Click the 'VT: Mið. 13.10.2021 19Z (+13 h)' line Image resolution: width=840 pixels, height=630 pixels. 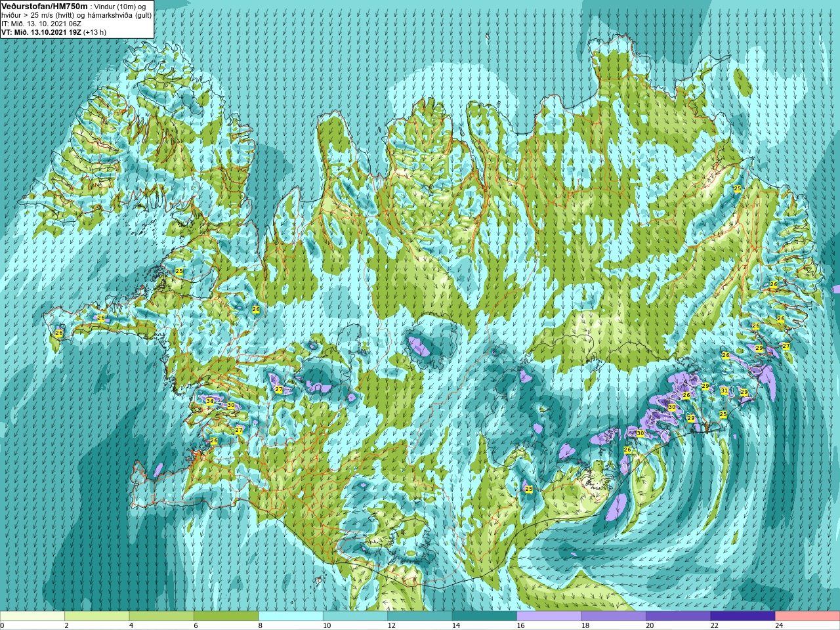54,32
